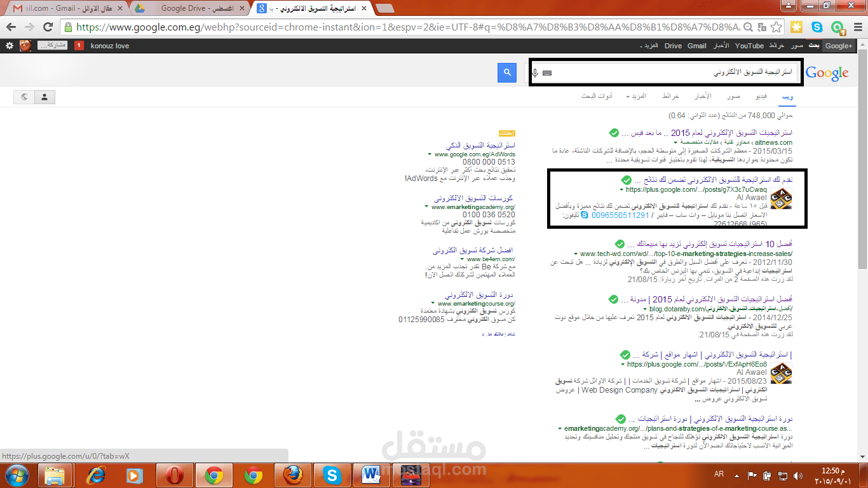Select the فيديو search filter tab

coord(760,96)
